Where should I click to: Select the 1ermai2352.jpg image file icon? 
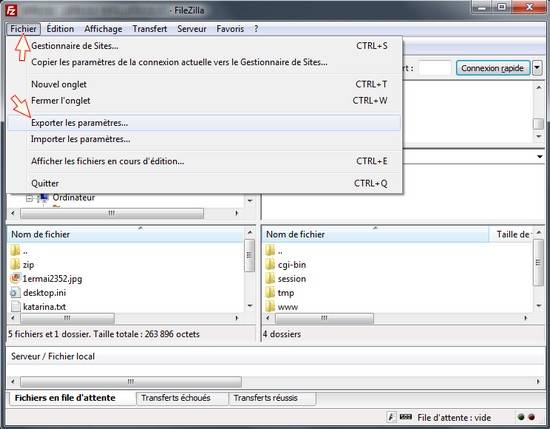pyautogui.click(x=15, y=278)
